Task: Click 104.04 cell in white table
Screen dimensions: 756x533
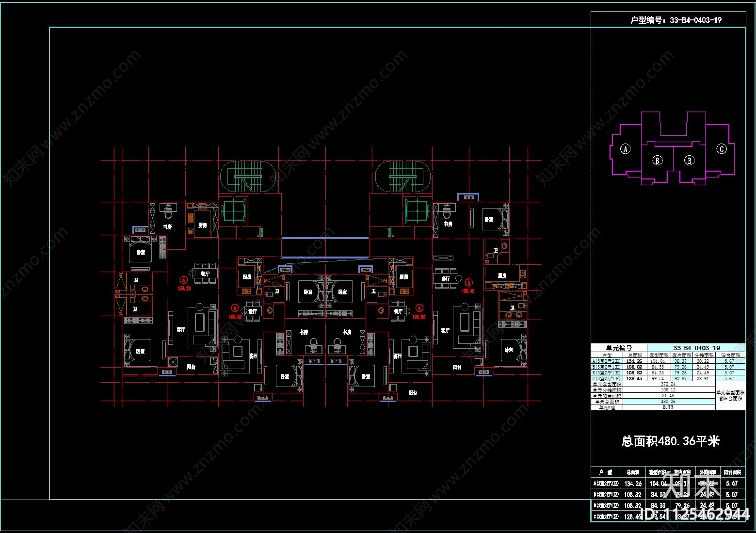Action: pyautogui.click(x=659, y=360)
